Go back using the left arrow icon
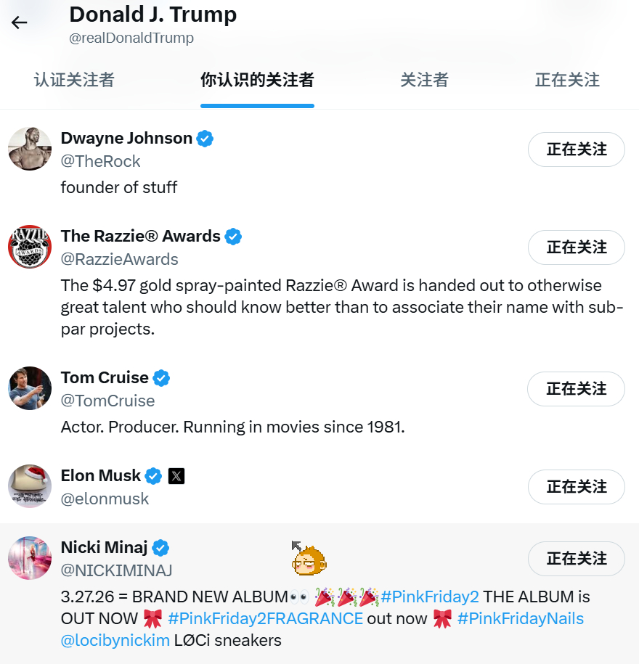 point(20,22)
